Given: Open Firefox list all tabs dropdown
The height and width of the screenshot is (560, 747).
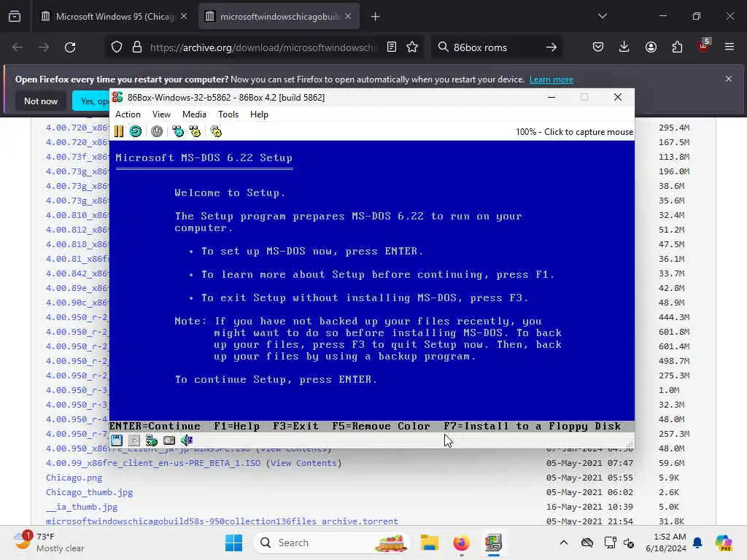Looking at the screenshot, I should click(603, 16).
